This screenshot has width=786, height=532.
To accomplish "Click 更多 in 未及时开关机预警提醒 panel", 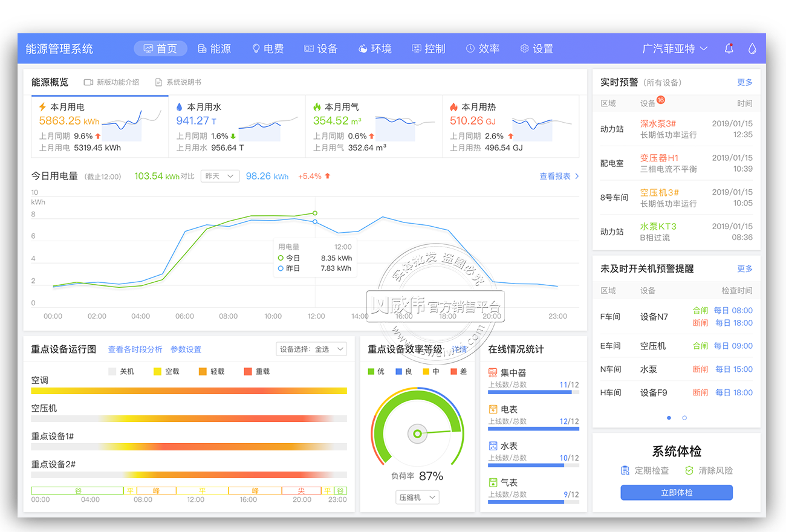I will click(745, 268).
